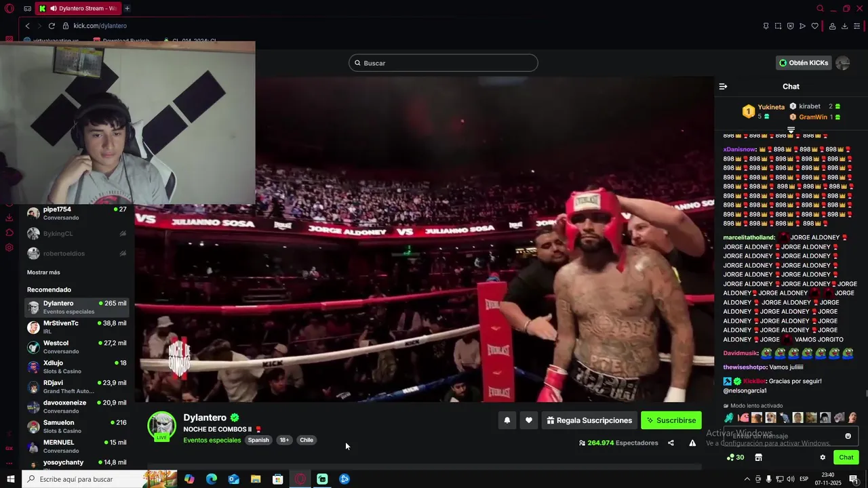Open recommended channel Xdlujo
Screen dimensions: 868x488
pos(77,367)
